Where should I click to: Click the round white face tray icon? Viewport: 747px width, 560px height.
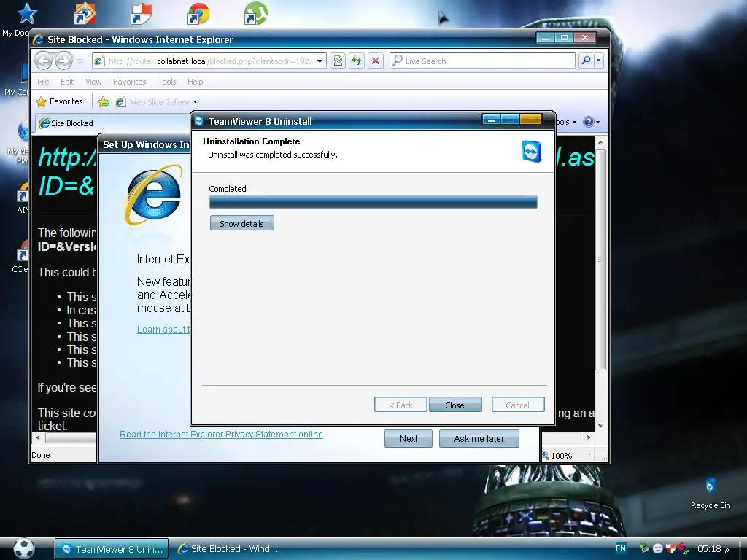pyautogui.click(x=657, y=548)
